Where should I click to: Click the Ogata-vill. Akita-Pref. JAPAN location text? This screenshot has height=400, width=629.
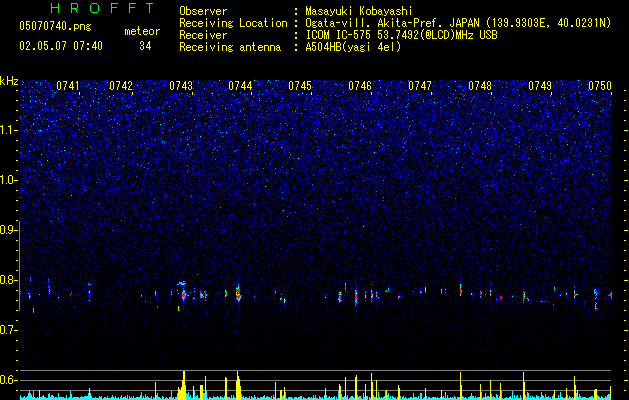click(458, 23)
